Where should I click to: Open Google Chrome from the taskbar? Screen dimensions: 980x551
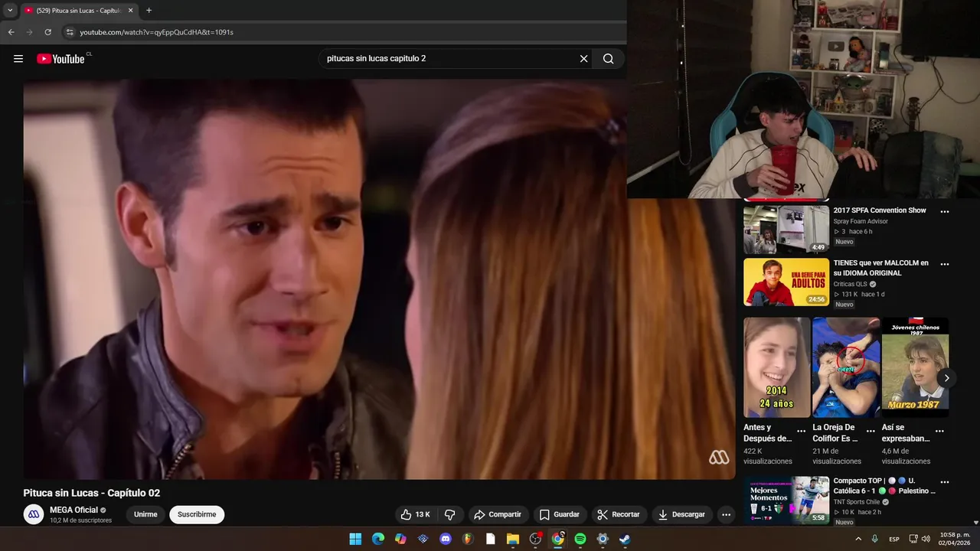[x=558, y=539]
